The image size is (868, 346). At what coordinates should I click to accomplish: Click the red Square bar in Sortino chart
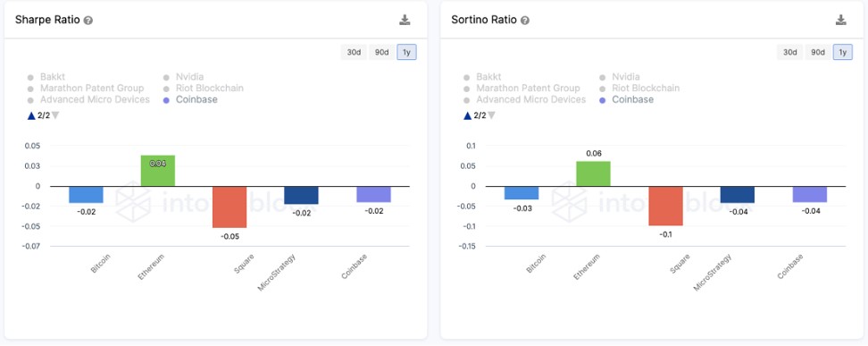click(666, 206)
